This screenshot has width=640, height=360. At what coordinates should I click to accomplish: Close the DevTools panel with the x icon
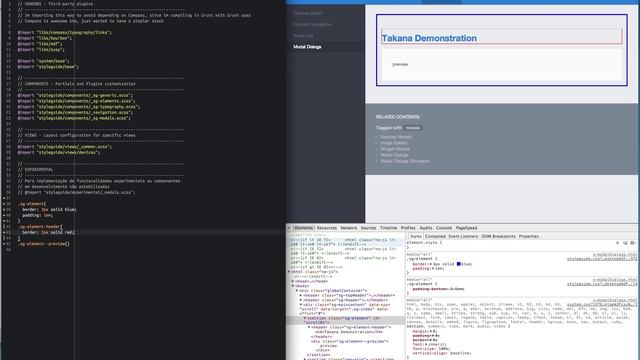click(x=289, y=228)
